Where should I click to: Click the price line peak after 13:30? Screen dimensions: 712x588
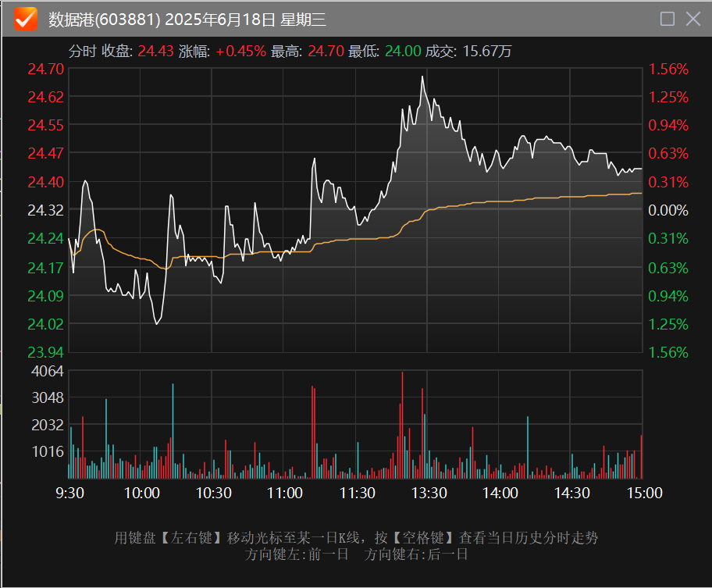click(x=422, y=77)
